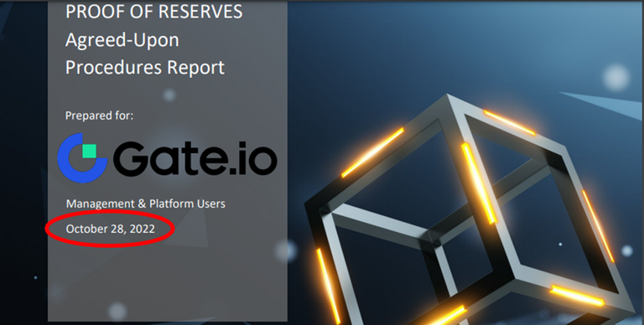Select the 'PROOF OF RESERVES' title line
This screenshot has height=325, width=644.
pos(154,11)
